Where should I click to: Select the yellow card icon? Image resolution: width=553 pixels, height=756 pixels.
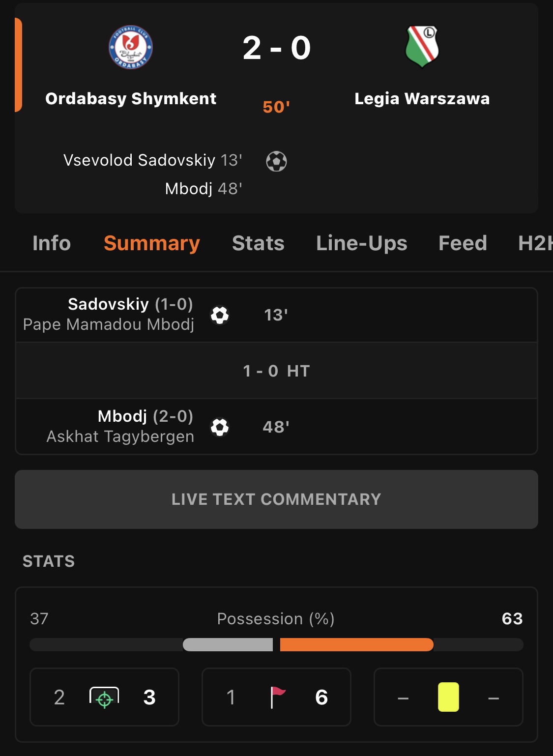(448, 697)
